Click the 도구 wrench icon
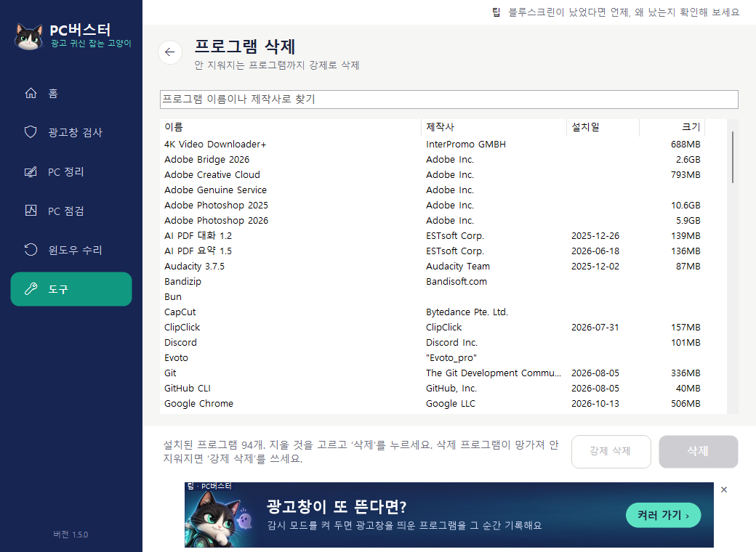756x552 pixels. 31,289
